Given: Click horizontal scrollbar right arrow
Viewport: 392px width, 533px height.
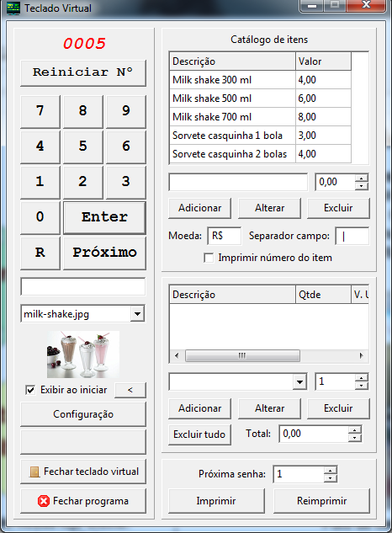Looking at the screenshot, I should point(362,356).
